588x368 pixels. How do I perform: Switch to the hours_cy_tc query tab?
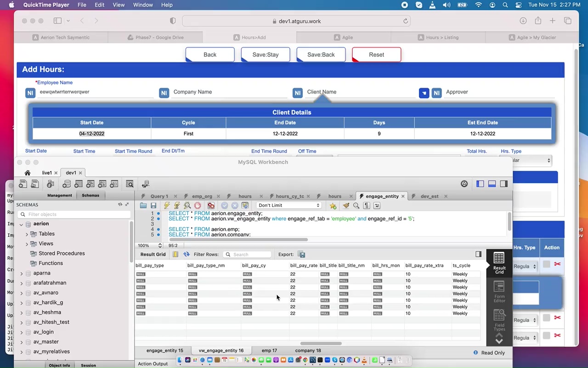click(289, 196)
